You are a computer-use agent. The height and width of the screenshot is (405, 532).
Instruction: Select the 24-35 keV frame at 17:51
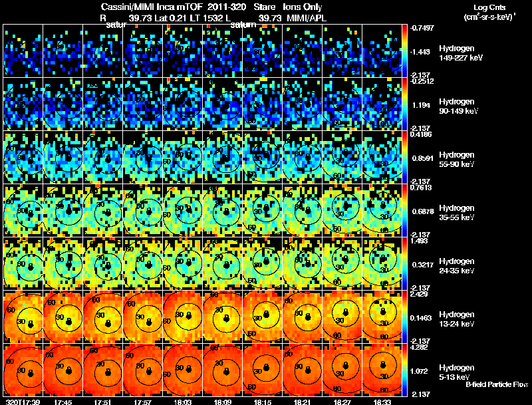coord(103,263)
